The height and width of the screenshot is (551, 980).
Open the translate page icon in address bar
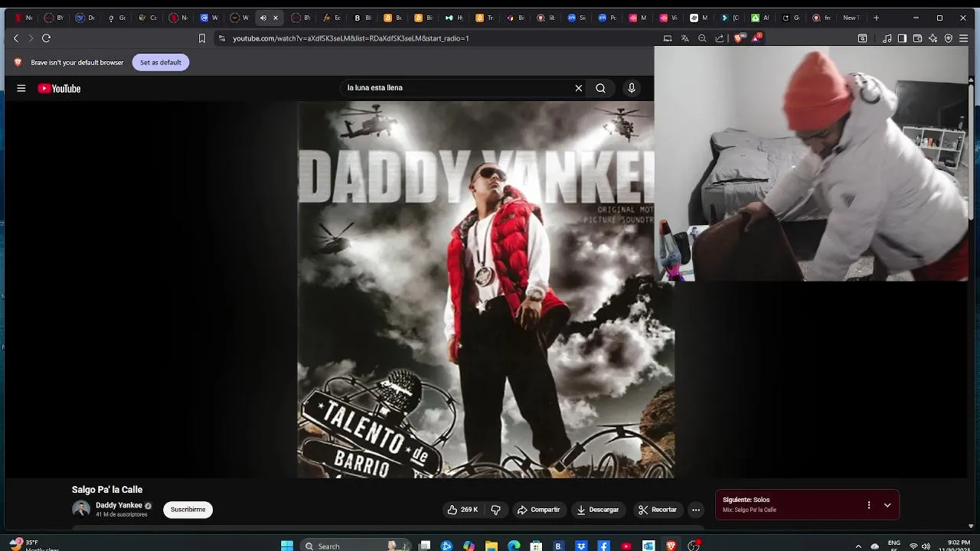[685, 38]
